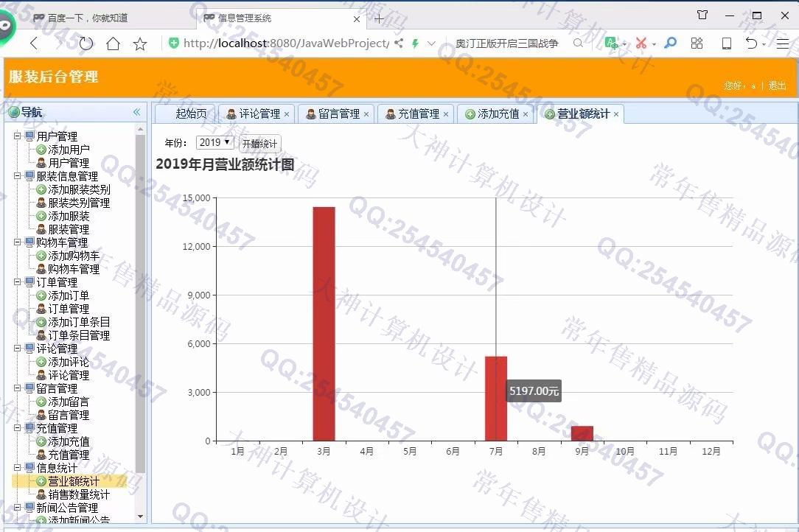Go back with the browser back arrow

click(34, 43)
